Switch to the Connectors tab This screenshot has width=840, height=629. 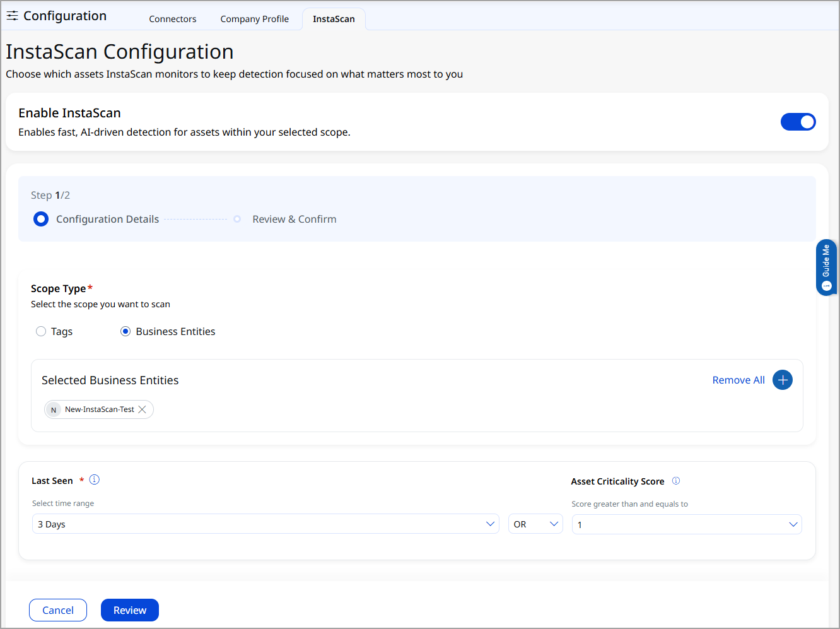tap(173, 19)
